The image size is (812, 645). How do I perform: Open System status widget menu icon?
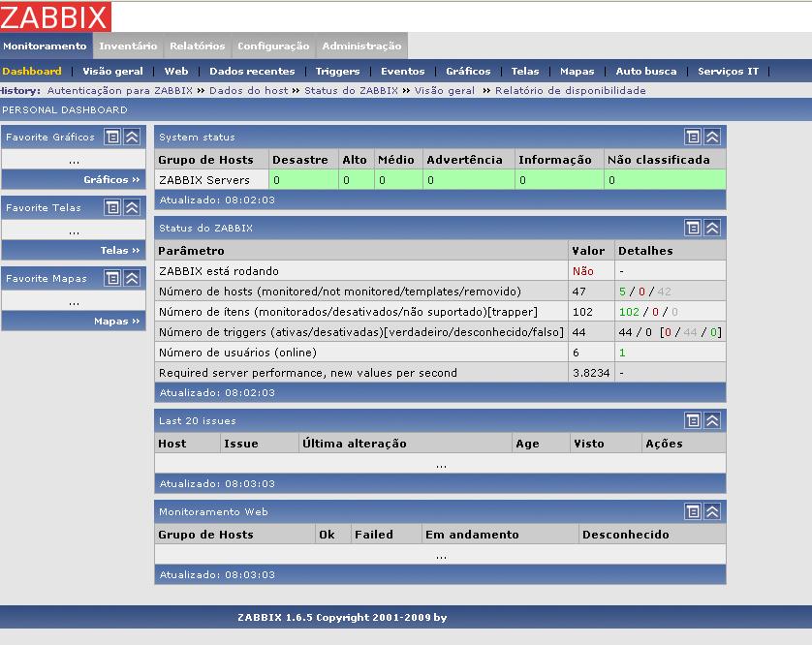click(x=693, y=138)
